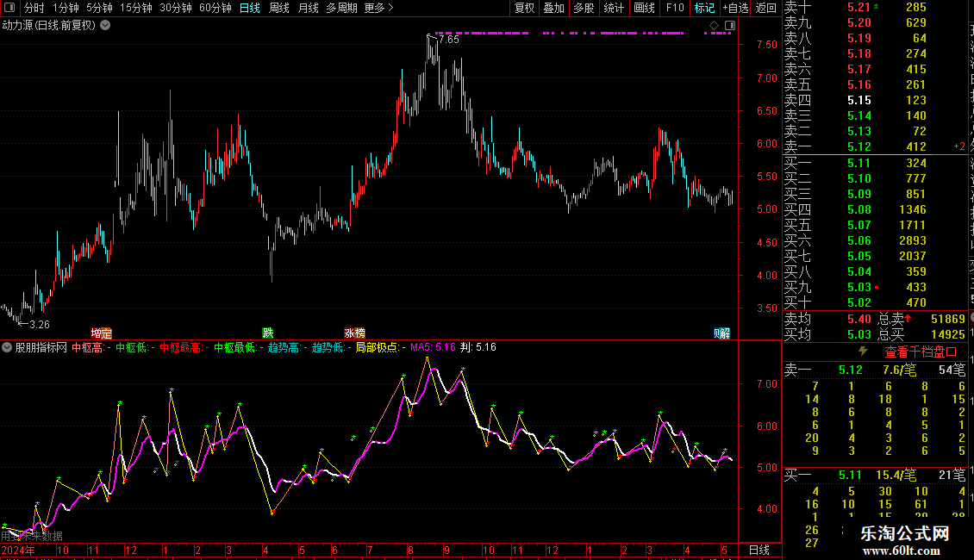Add the stock via +自选
The image size is (974, 560).
tap(735, 8)
